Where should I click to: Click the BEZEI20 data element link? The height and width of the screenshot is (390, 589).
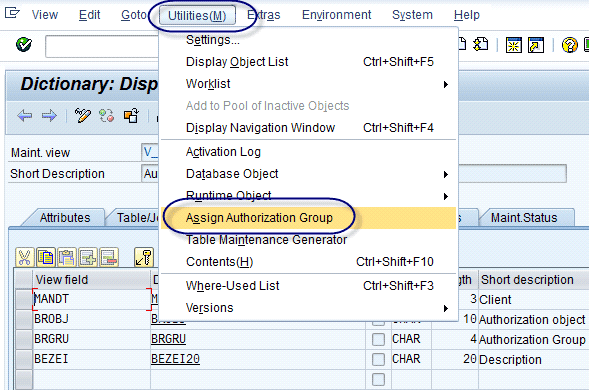(x=175, y=359)
